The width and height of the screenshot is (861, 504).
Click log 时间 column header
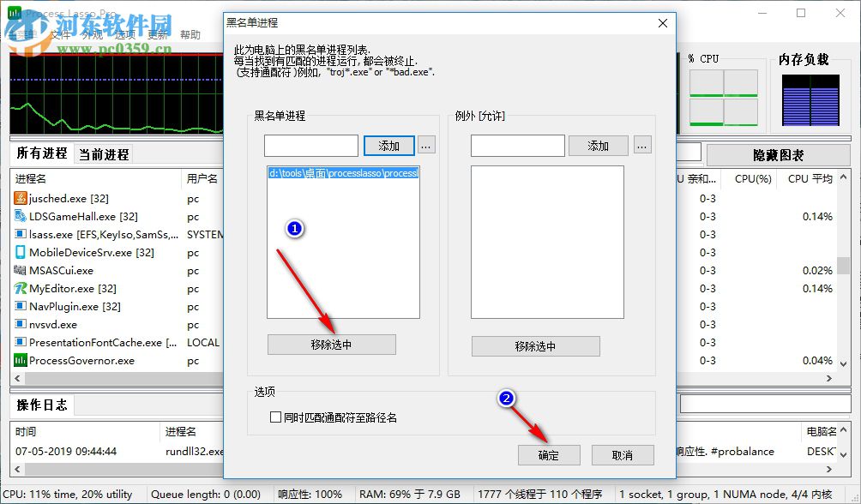point(85,431)
